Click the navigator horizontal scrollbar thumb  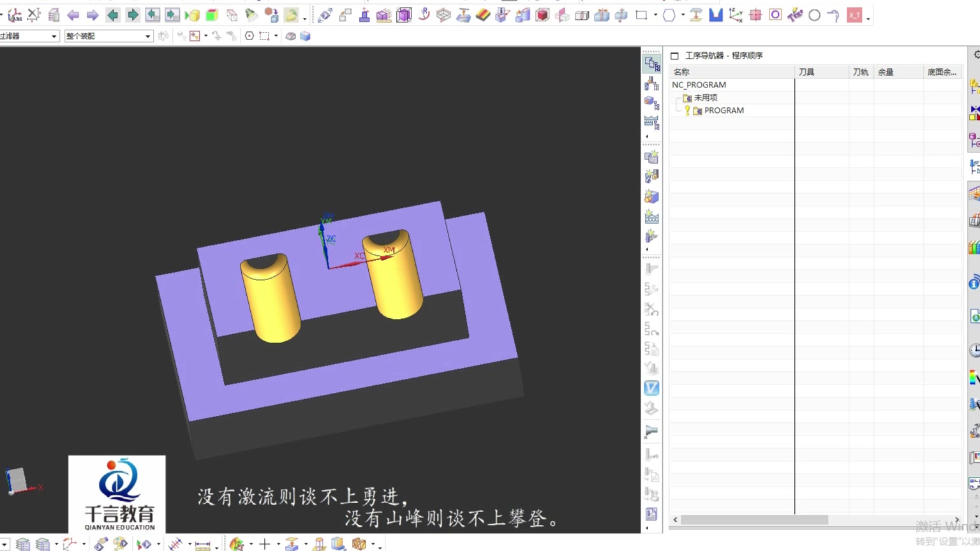point(754,520)
